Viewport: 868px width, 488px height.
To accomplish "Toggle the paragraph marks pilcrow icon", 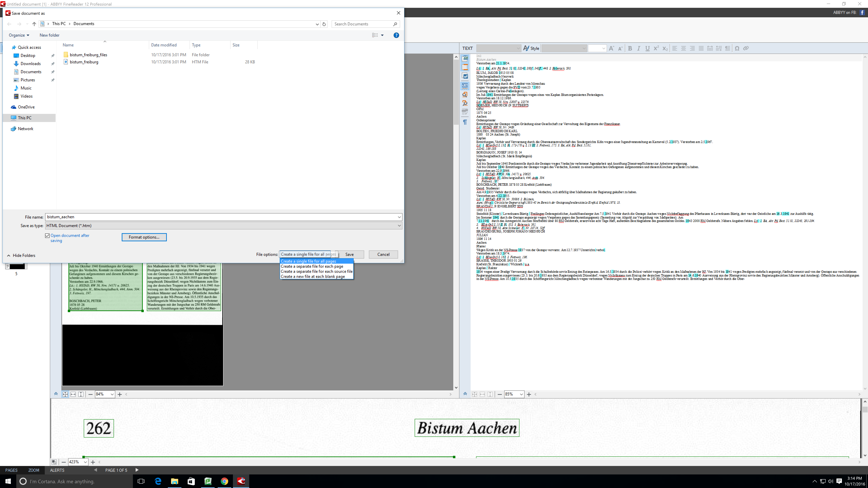I will [465, 122].
